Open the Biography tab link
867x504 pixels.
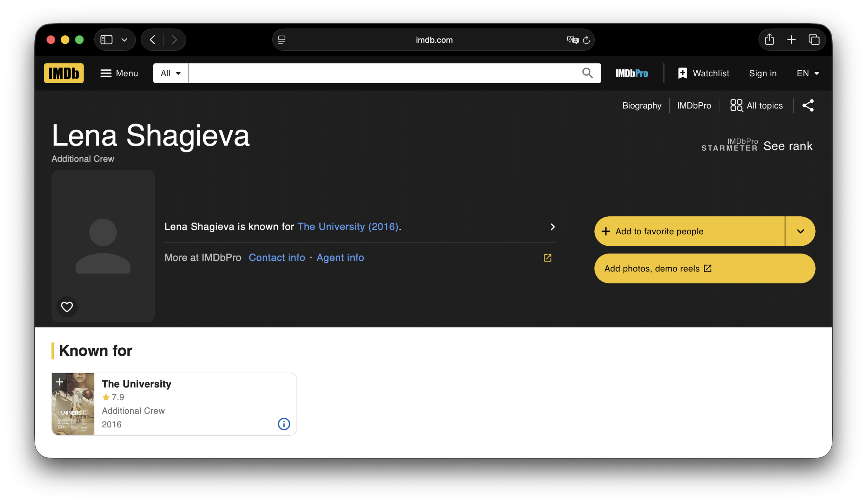[642, 105]
